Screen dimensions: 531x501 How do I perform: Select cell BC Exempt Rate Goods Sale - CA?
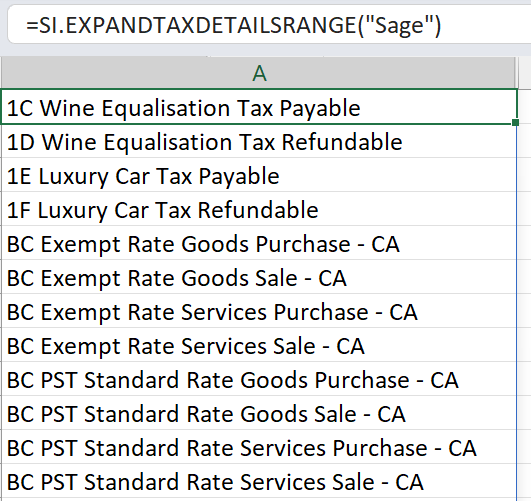pos(259,277)
